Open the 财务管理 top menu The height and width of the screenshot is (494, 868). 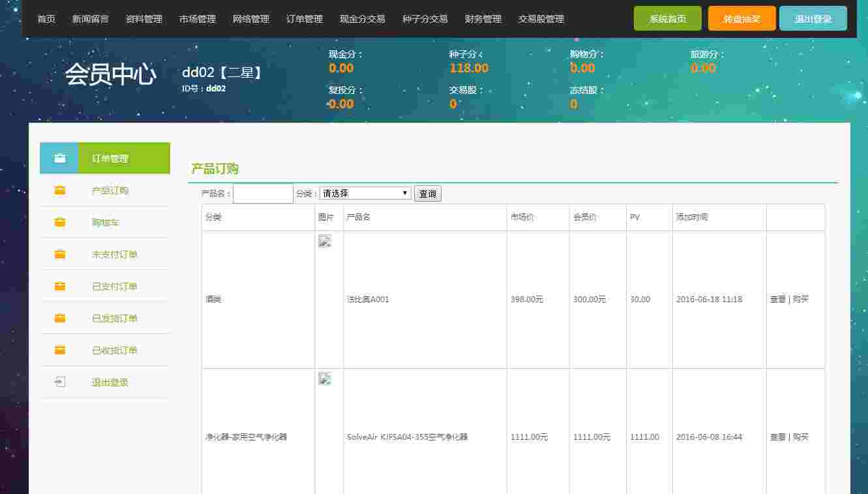coord(483,19)
